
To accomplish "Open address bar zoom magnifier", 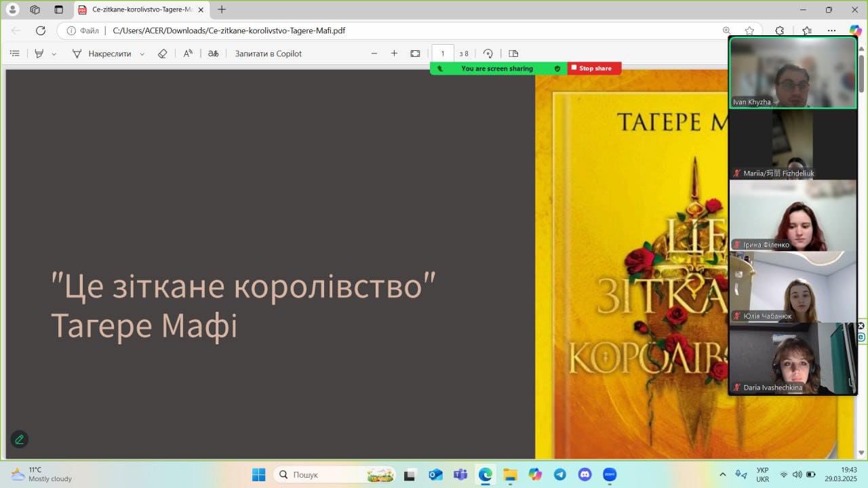I will coord(727,30).
